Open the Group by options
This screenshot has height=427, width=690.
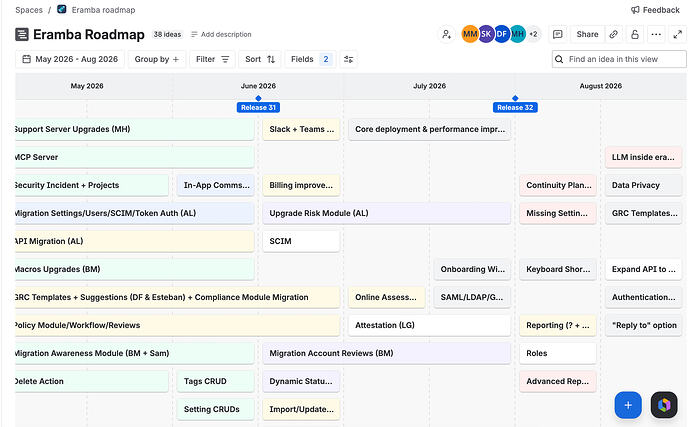coord(157,59)
